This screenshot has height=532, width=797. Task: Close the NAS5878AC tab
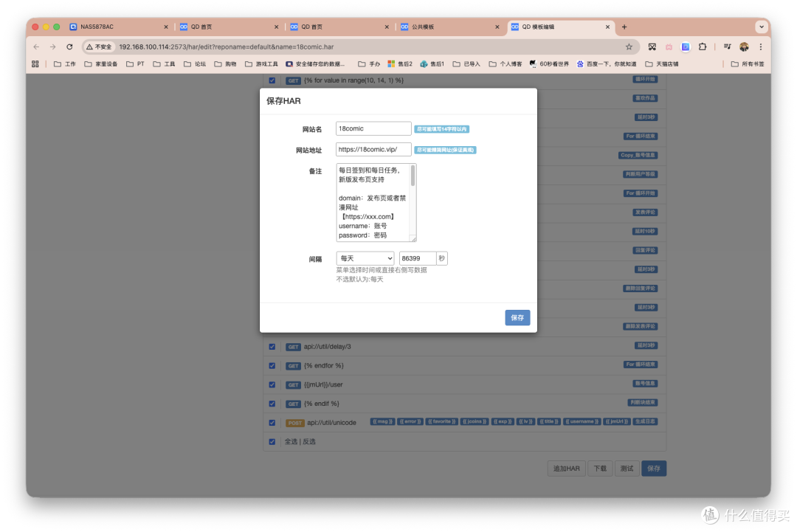(166, 27)
